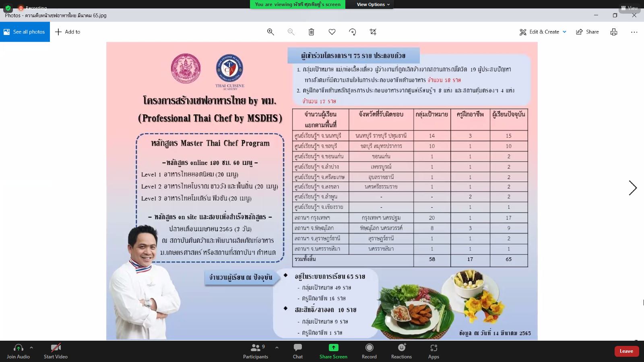
Task: Click Record button in Zoom
Action: click(369, 351)
